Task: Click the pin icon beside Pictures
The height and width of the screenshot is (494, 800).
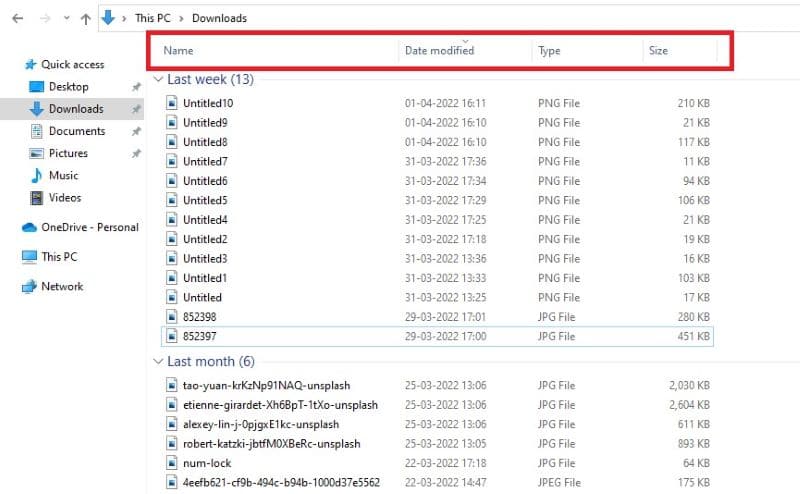Action: click(136, 154)
